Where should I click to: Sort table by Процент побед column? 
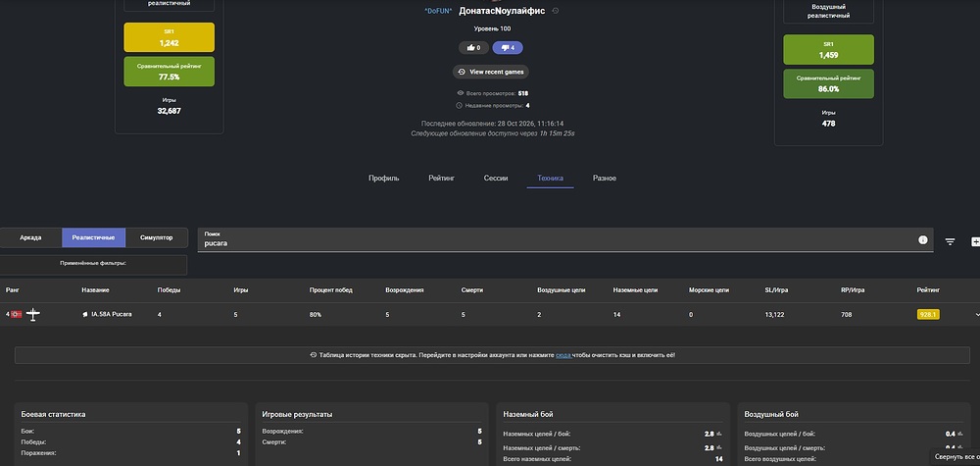coord(330,290)
